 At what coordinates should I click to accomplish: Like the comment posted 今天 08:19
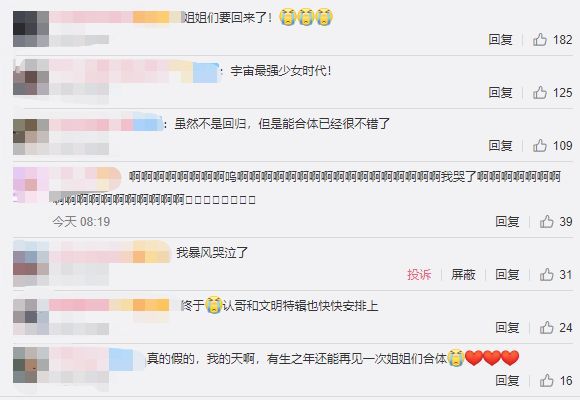click(546, 221)
